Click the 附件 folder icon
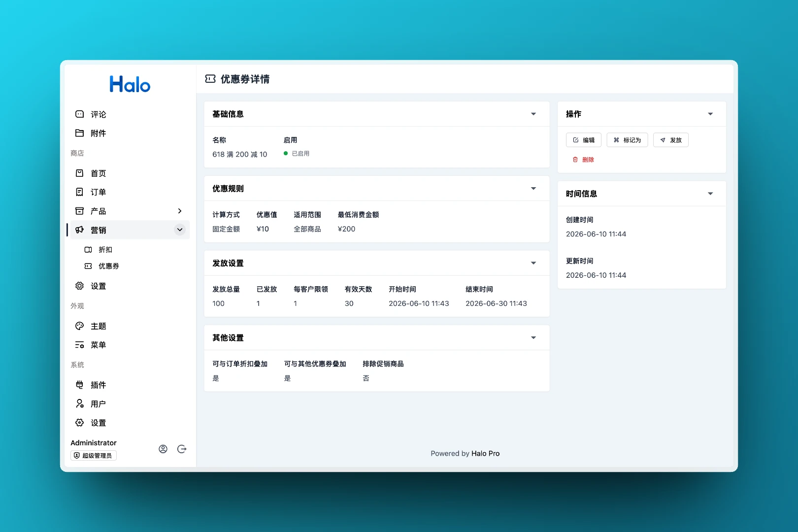Image resolution: width=798 pixels, height=532 pixels. pos(79,133)
